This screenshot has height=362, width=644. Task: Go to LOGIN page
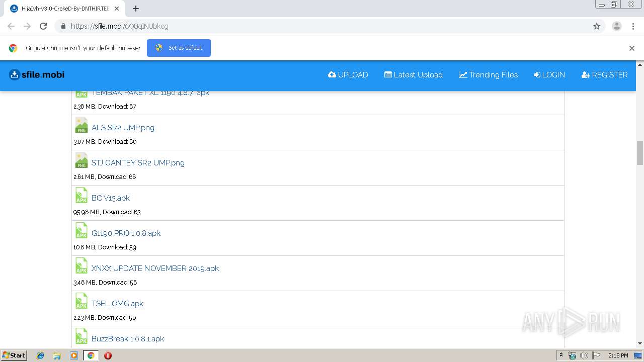coord(549,75)
